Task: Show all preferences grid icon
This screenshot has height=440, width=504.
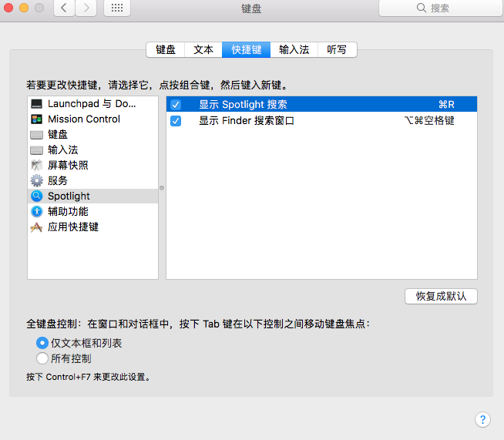Action: (x=117, y=8)
